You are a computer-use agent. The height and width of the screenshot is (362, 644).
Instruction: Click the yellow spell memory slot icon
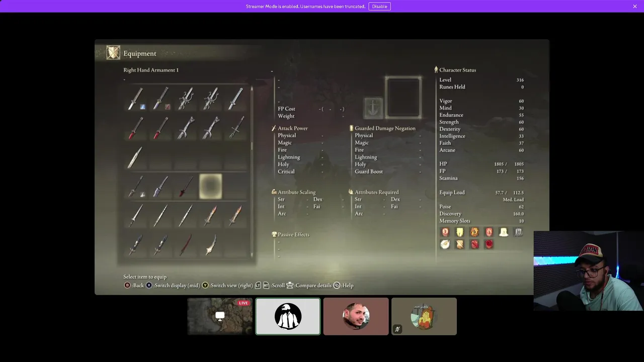[x=460, y=232]
